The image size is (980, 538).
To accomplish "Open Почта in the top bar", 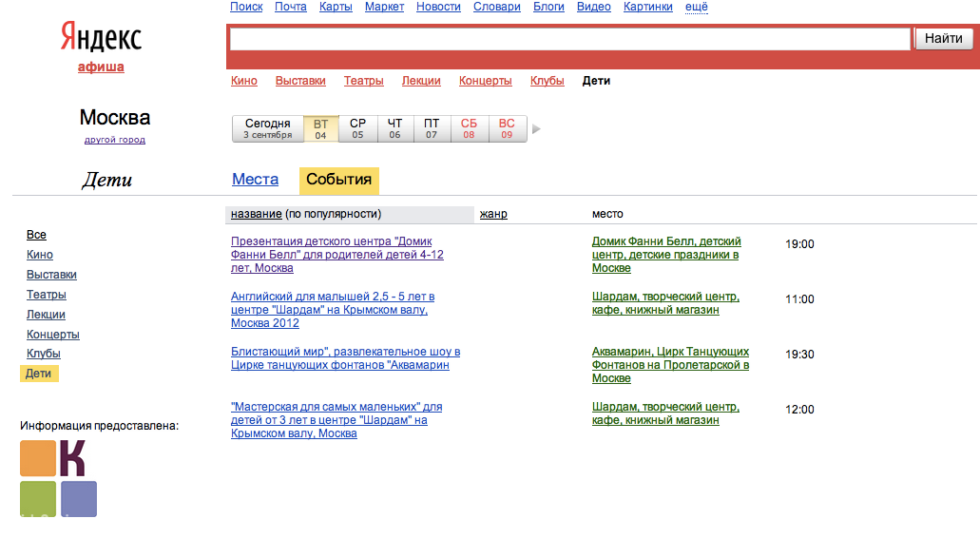I will pos(291,7).
